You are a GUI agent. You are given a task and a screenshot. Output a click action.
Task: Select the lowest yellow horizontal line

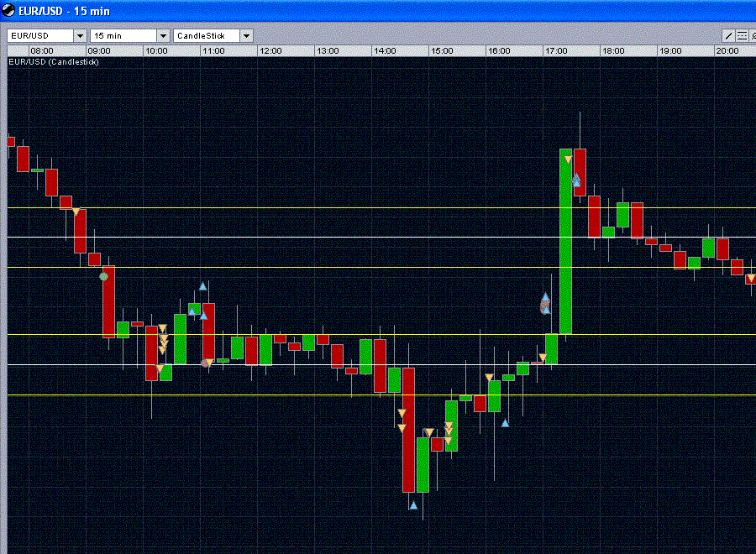coord(381,395)
